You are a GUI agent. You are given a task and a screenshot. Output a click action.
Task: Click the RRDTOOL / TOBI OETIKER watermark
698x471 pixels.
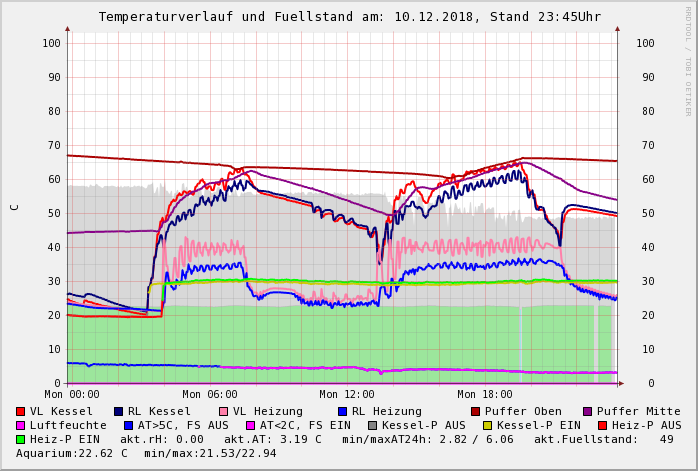point(688,60)
